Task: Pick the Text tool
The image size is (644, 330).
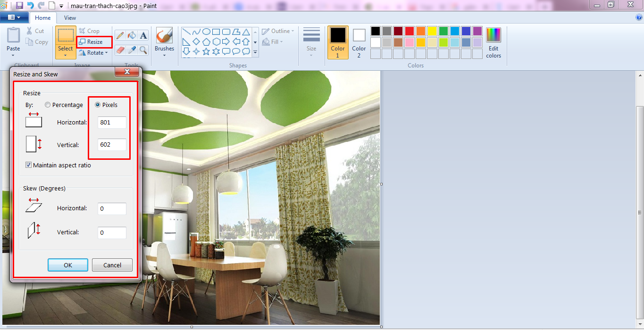Action: tap(143, 35)
